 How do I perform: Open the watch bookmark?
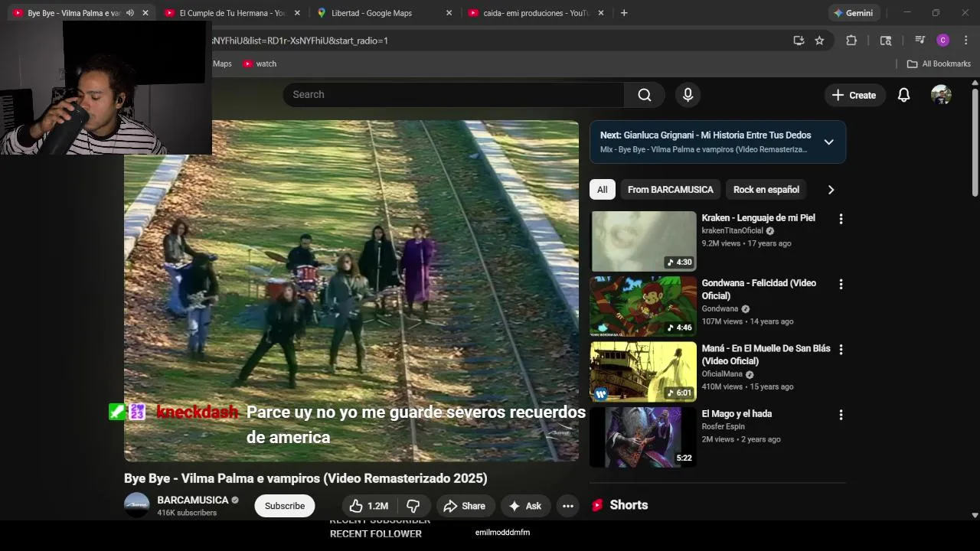260,64
